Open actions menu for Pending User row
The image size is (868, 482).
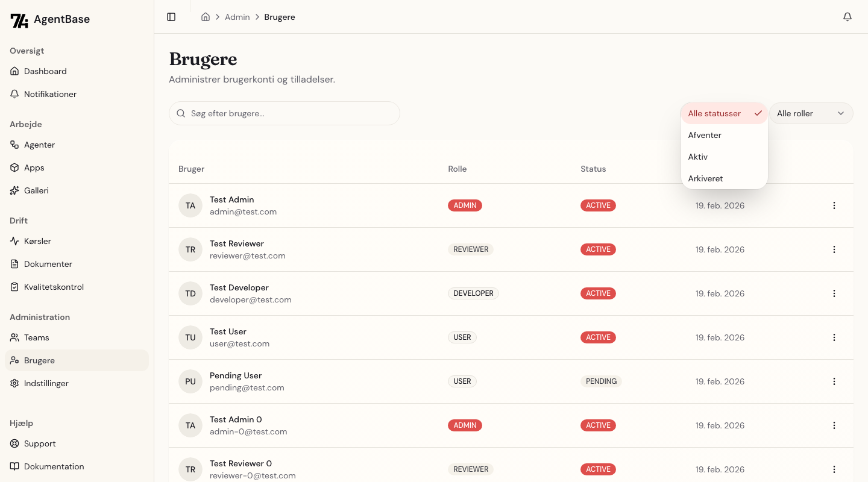(834, 381)
